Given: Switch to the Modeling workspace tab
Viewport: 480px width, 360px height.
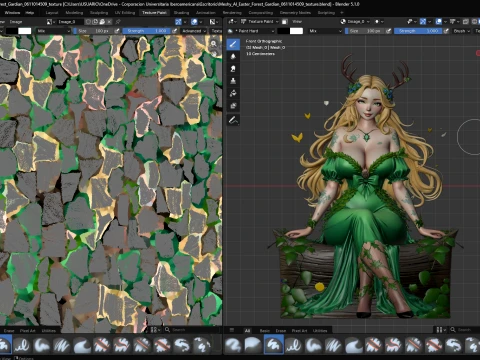Looking at the screenshot, I should pos(74,13).
